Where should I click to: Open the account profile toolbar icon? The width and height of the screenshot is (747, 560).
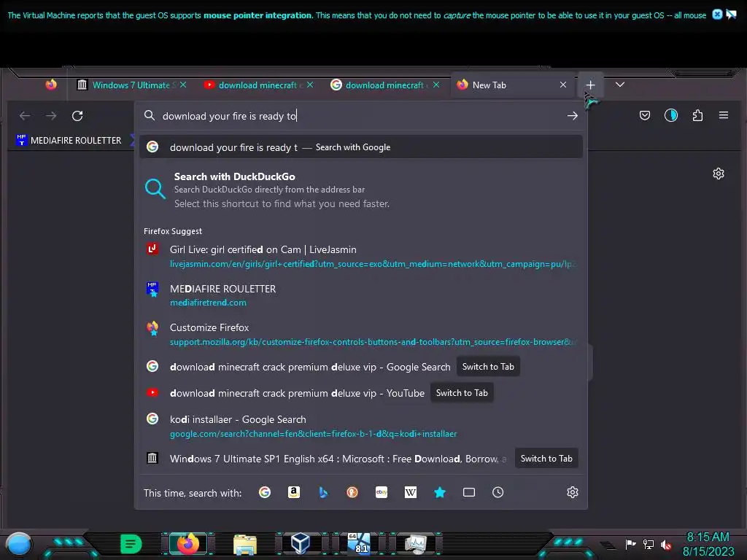coord(671,115)
